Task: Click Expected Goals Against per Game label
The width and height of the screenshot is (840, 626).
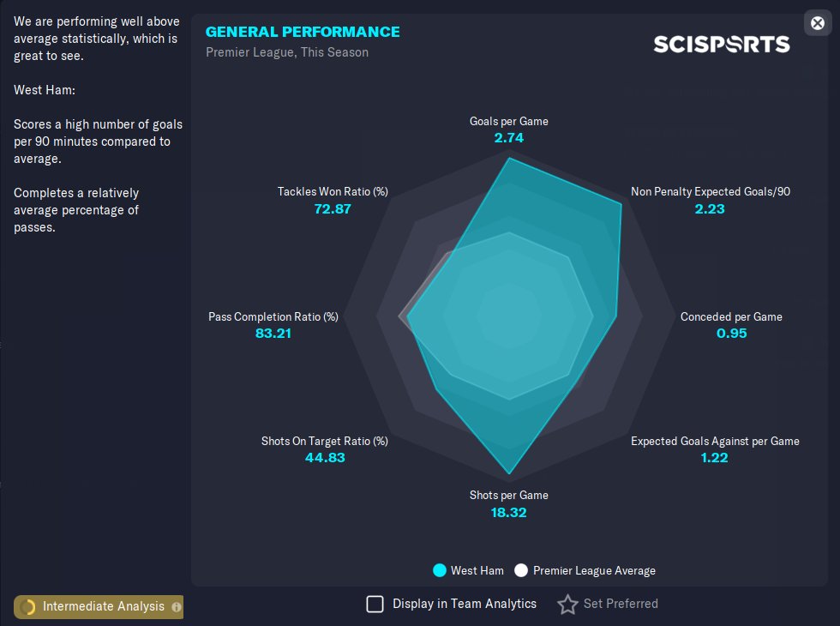Action: [x=715, y=441]
